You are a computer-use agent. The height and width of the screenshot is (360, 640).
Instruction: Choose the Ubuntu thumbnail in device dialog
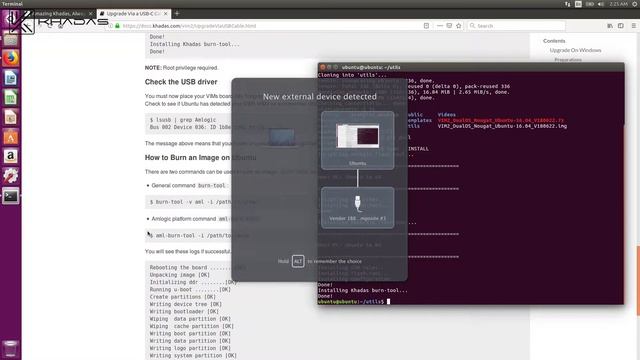358,140
